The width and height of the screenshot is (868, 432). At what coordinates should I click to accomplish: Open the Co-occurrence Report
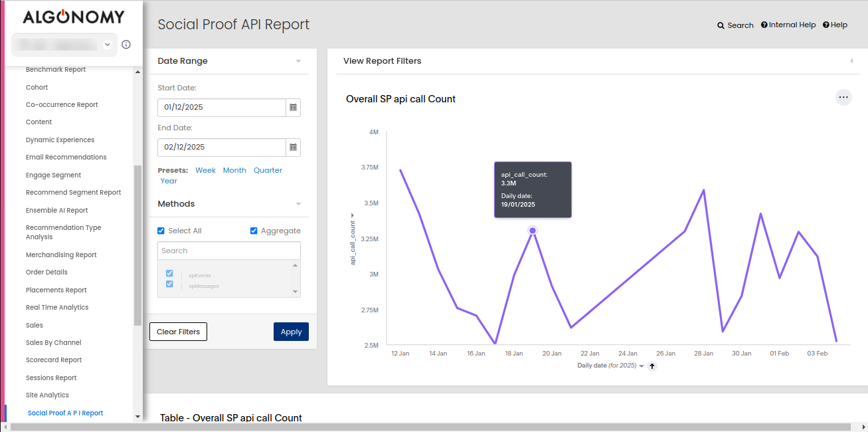pyautogui.click(x=62, y=104)
